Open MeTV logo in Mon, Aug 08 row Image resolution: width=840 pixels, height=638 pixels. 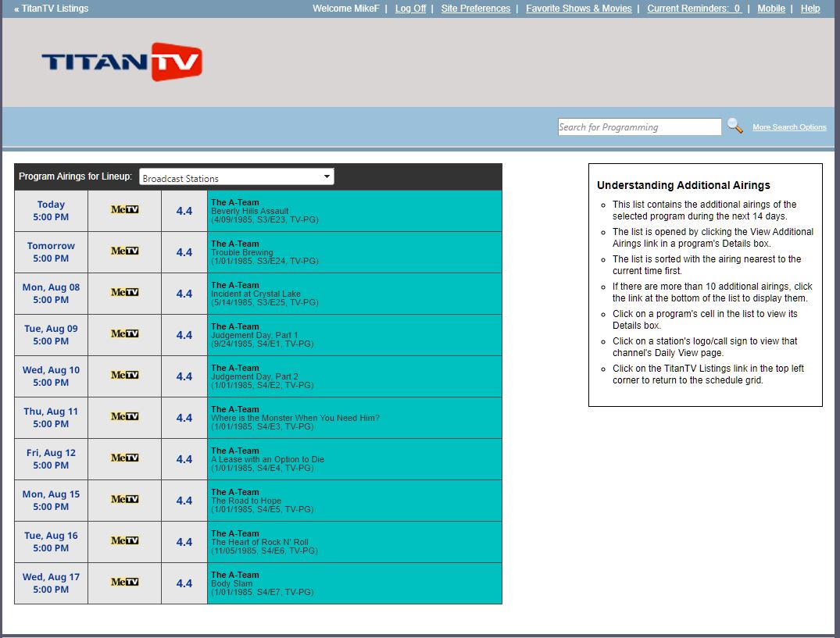point(125,292)
